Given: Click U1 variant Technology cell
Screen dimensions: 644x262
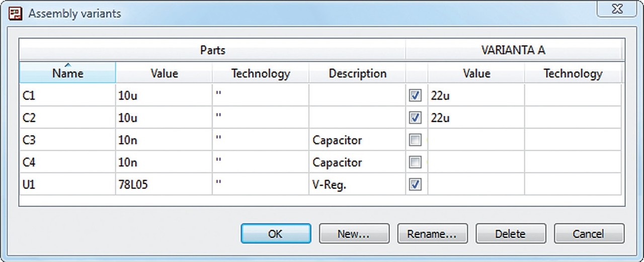Looking at the screenshot, I should pos(573,185).
